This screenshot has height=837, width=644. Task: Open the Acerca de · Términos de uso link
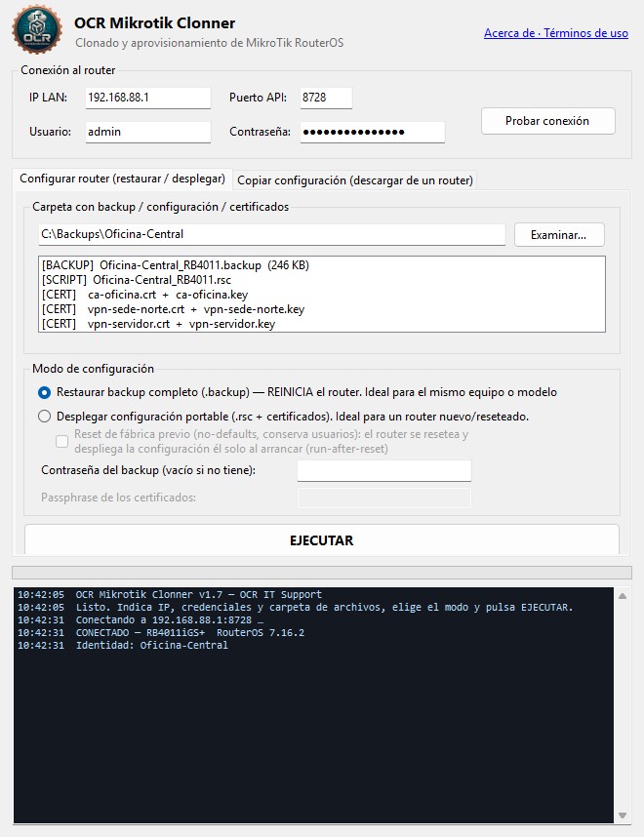[556, 33]
